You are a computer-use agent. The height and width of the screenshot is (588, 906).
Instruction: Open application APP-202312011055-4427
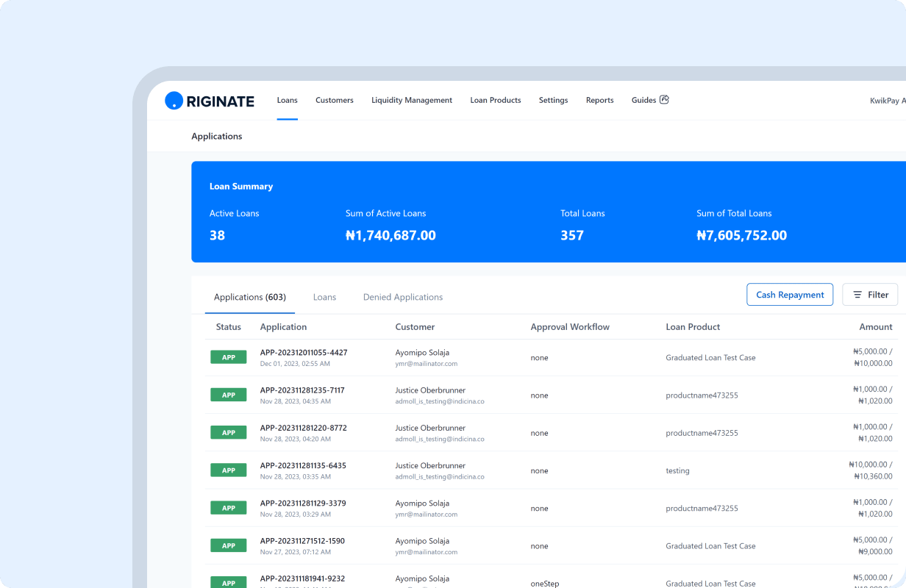coord(304,353)
